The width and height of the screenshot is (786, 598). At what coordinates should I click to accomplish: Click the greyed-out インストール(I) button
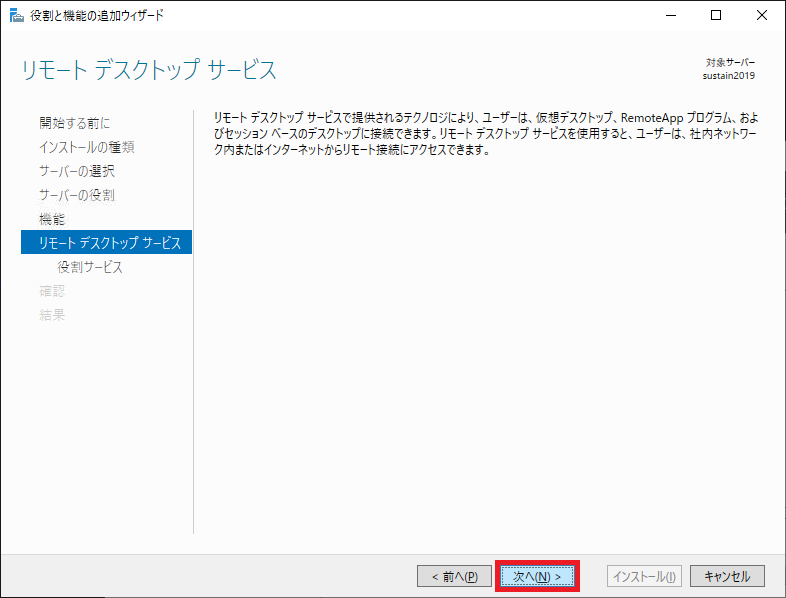(x=644, y=576)
